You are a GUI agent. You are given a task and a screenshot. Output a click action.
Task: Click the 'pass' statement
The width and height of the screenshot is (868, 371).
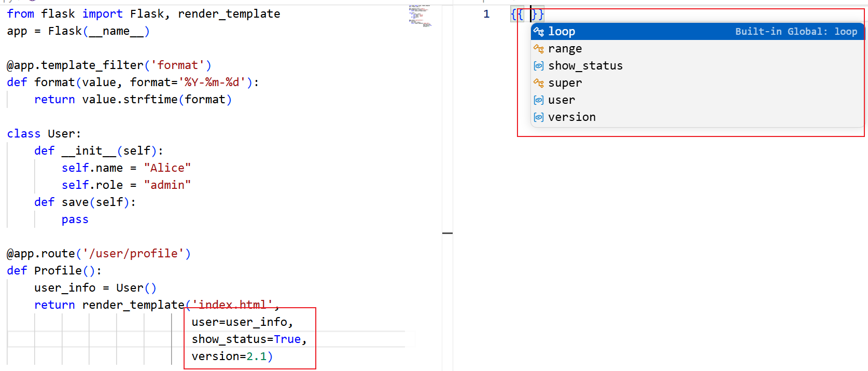[x=75, y=219]
